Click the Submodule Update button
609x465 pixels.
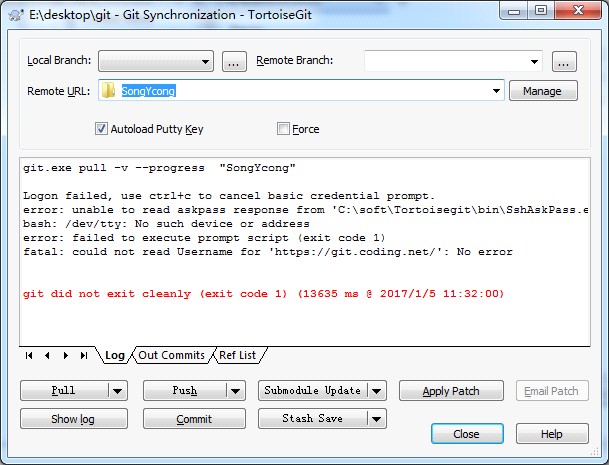click(313, 390)
